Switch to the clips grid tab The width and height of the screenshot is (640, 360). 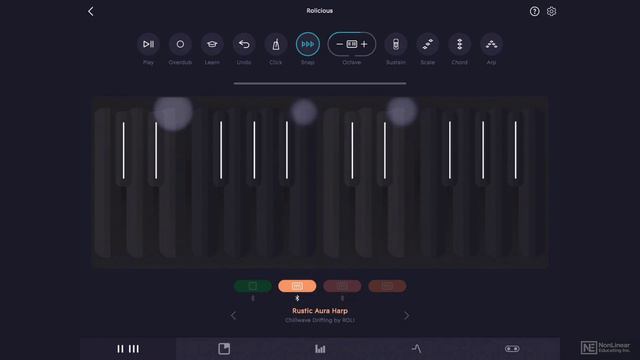[224, 349]
